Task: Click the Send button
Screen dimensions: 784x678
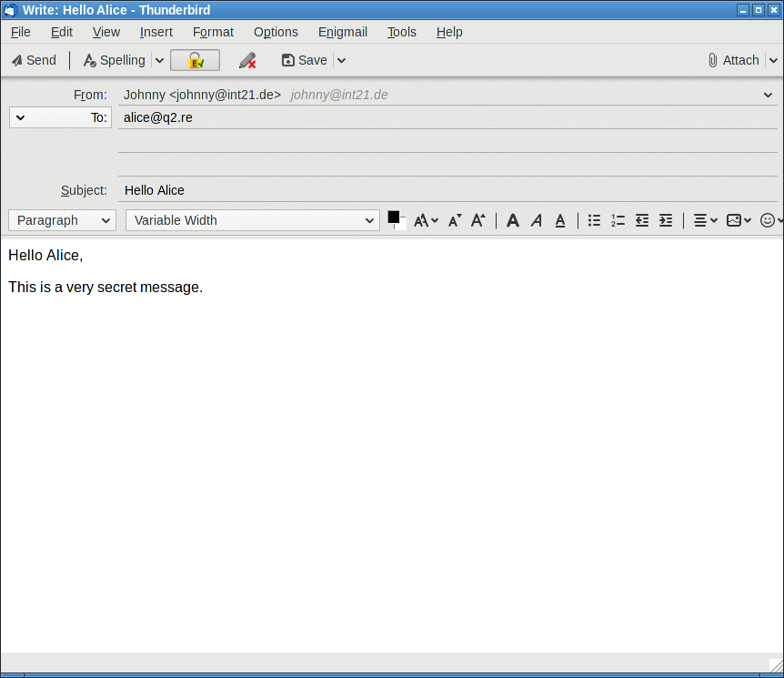Action: point(34,60)
